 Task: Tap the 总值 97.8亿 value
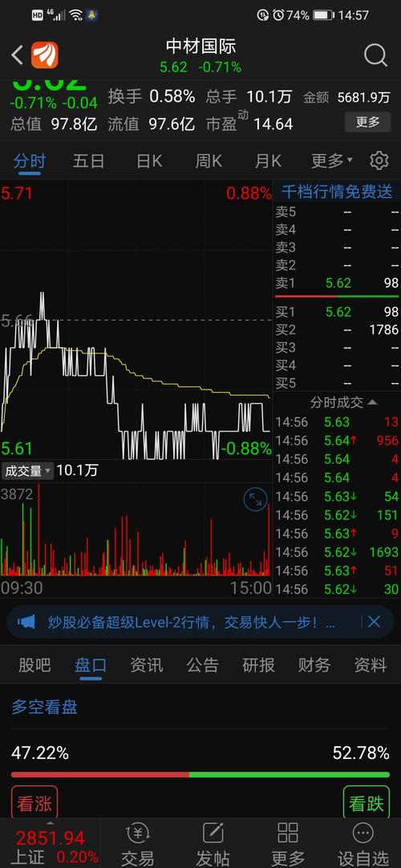click(75, 124)
